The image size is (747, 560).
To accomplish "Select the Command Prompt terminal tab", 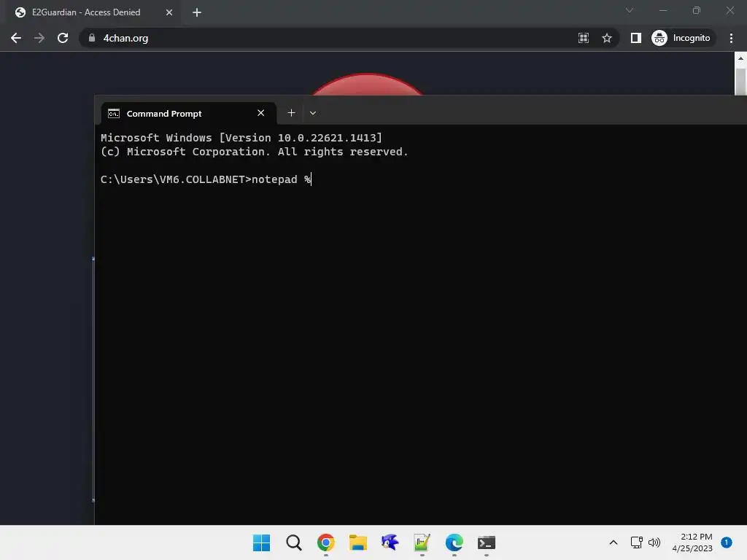I will (189, 113).
